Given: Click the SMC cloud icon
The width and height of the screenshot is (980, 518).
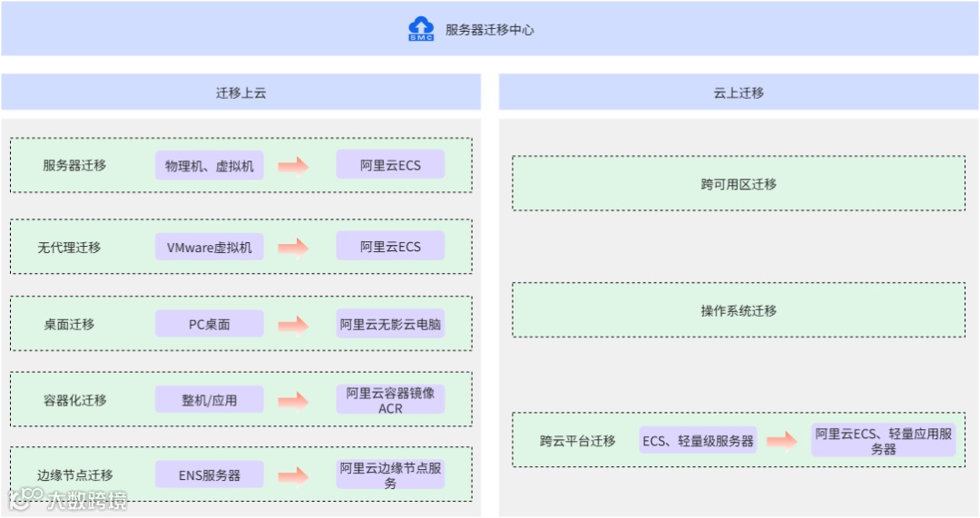Looking at the screenshot, I should [421, 29].
